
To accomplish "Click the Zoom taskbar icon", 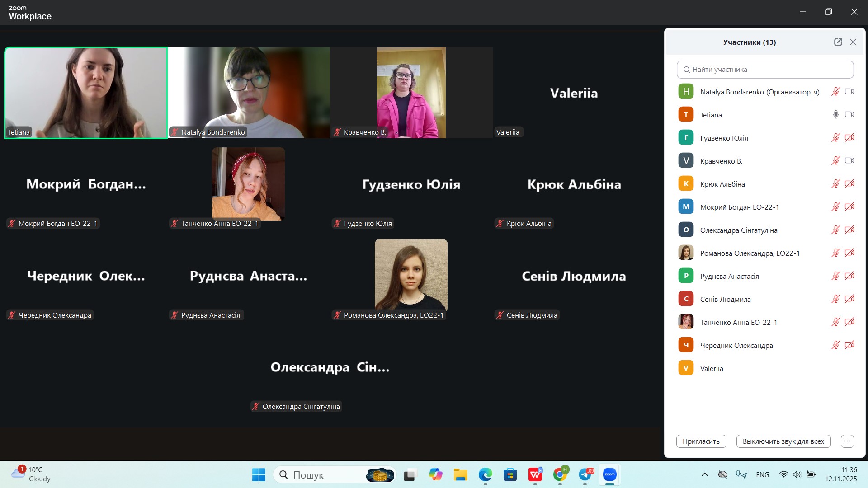I will tap(609, 474).
